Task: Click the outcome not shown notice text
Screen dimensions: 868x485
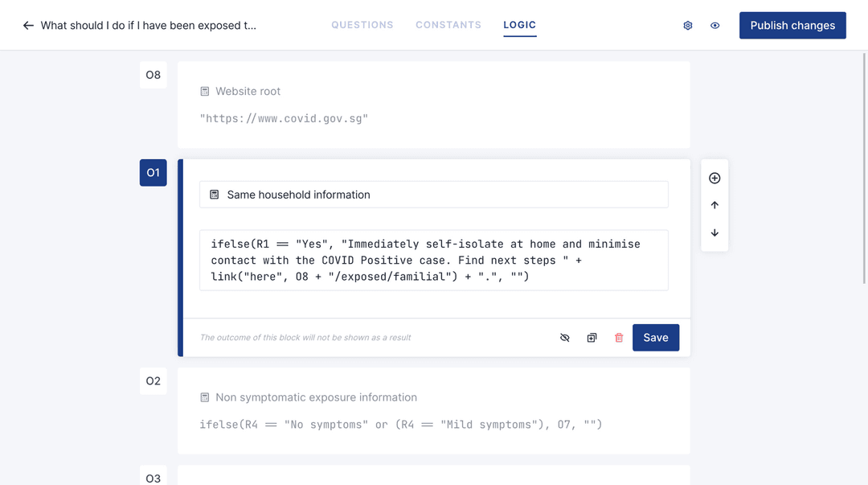Action: 305,338
